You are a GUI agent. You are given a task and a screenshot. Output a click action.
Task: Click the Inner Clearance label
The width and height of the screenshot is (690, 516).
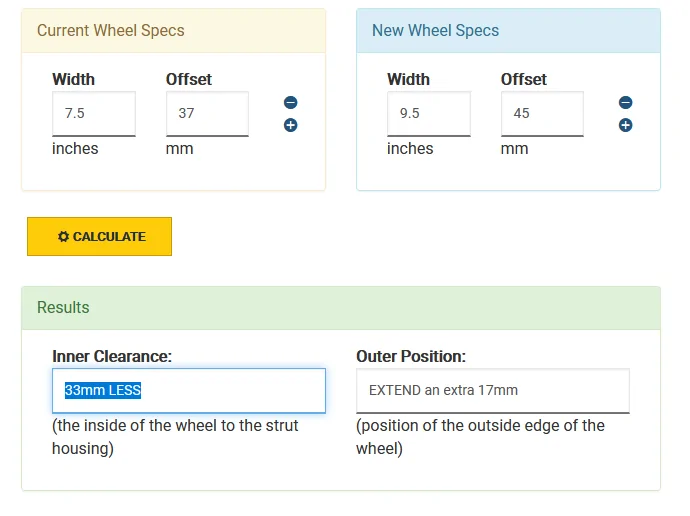[112, 356]
